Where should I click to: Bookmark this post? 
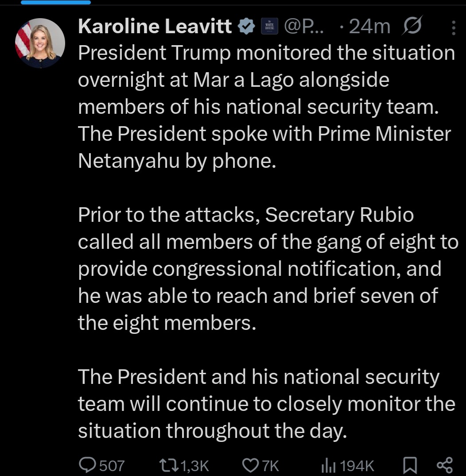click(x=409, y=465)
